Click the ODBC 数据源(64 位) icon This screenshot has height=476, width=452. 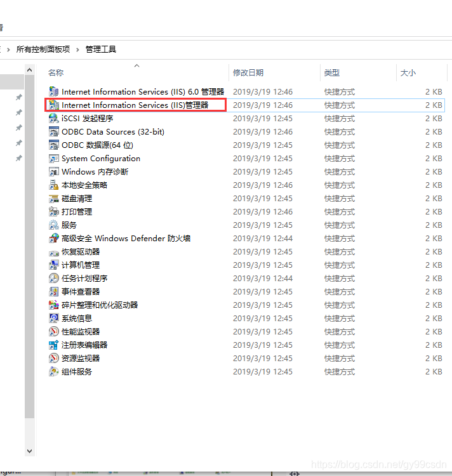54,145
